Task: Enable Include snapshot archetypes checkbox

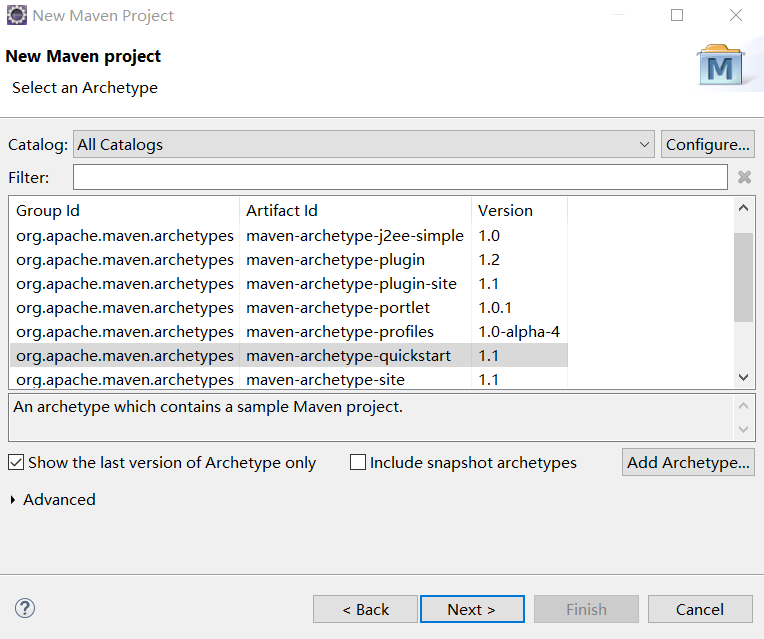Action: (358, 463)
